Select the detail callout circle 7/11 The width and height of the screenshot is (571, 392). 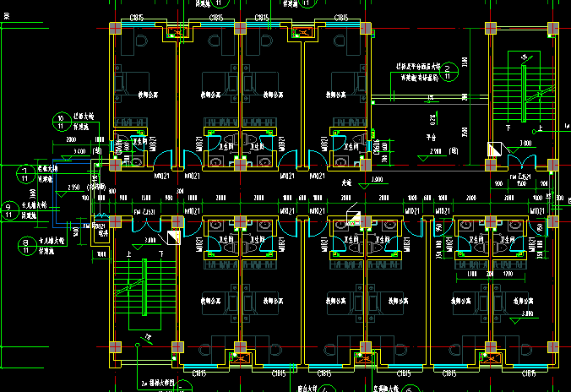(25, 175)
